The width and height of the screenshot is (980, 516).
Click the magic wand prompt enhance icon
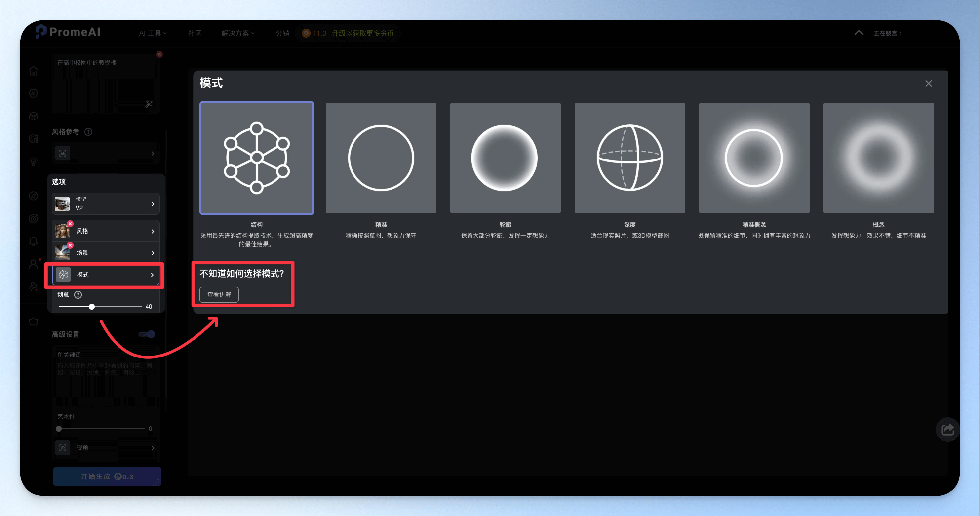(x=149, y=104)
